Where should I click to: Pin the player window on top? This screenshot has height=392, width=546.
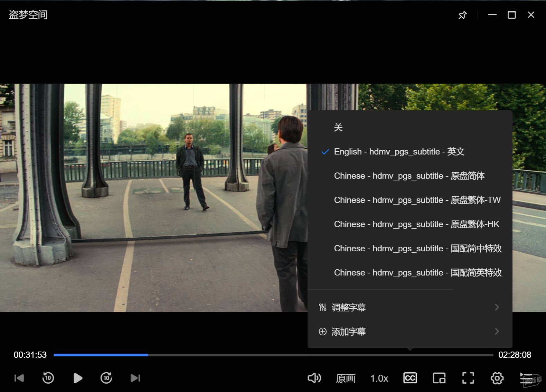click(x=462, y=15)
